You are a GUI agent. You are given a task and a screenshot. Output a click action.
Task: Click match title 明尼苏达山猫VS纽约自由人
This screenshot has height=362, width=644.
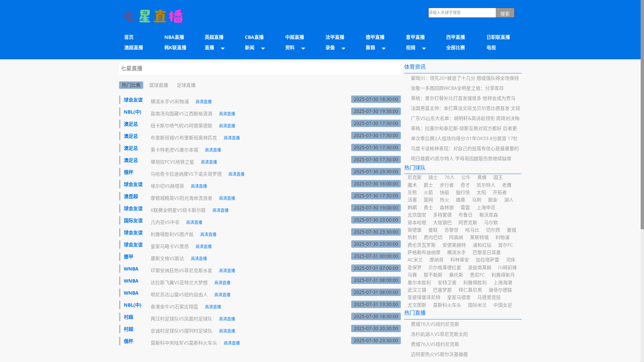coord(179,295)
